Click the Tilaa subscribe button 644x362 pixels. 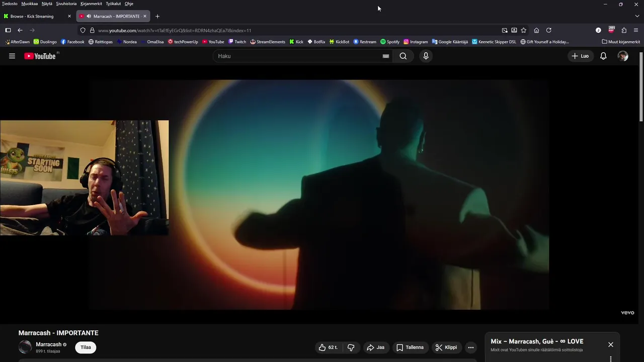tap(86, 347)
